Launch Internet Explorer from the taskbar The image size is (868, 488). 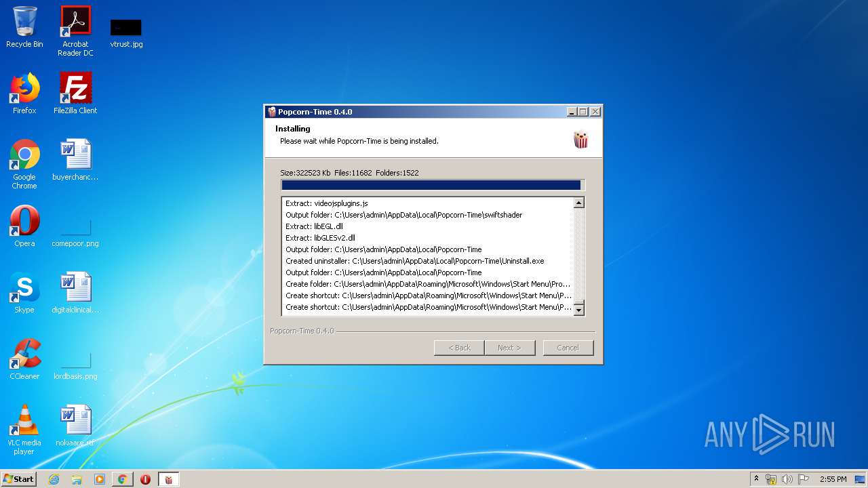[54, 479]
